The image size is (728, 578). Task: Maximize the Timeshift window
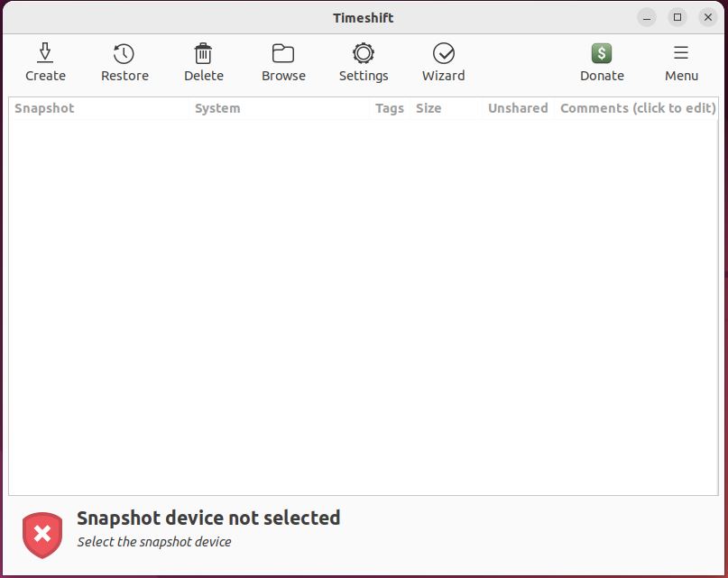pos(677,18)
